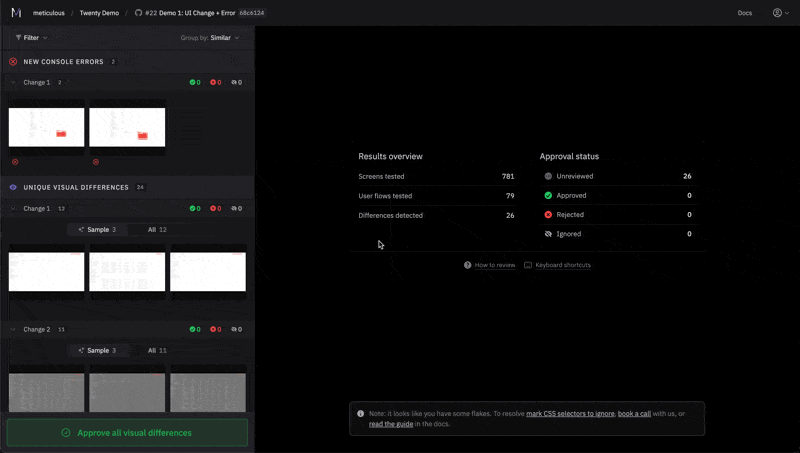
Task: Select All 12 tab in Change 1
Action: (157, 230)
